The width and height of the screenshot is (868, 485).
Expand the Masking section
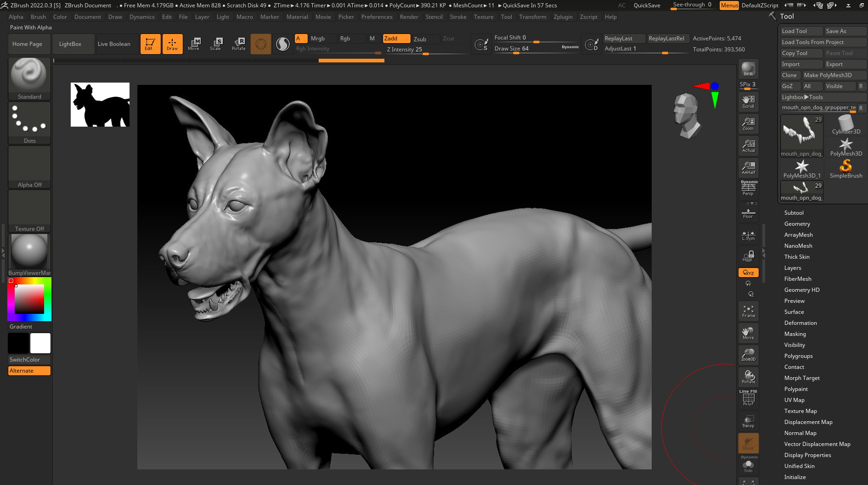795,334
